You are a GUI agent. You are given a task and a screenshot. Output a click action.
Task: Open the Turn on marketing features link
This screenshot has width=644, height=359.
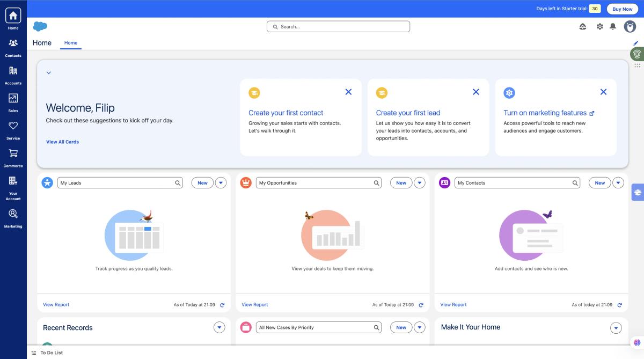pyautogui.click(x=548, y=113)
